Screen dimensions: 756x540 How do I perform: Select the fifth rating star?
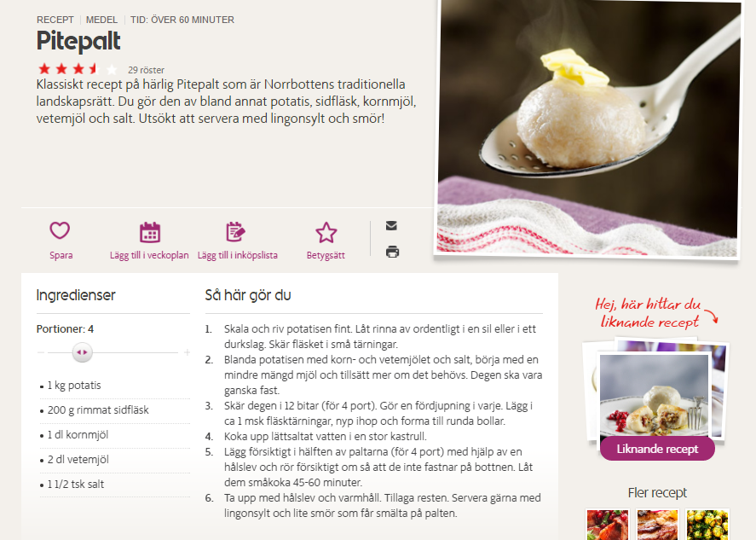coord(111,69)
